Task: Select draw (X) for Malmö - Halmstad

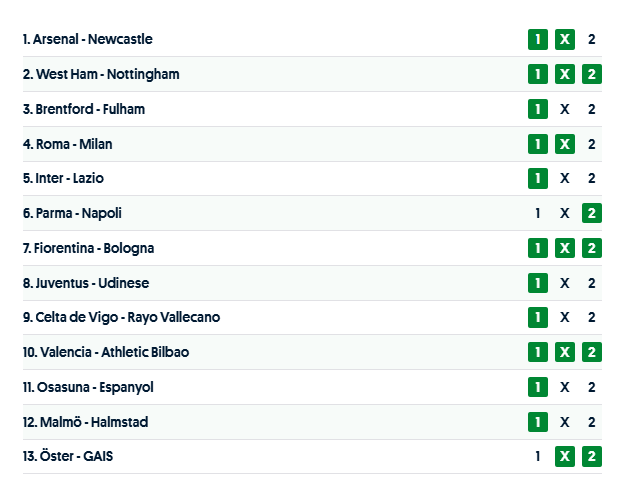Action: click(565, 422)
